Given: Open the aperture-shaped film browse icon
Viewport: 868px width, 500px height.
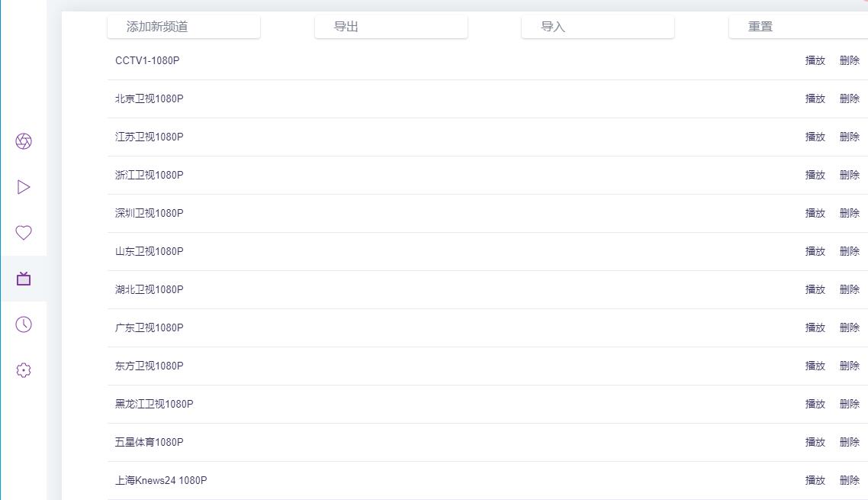Looking at the screenshot, I should point(23,141).
